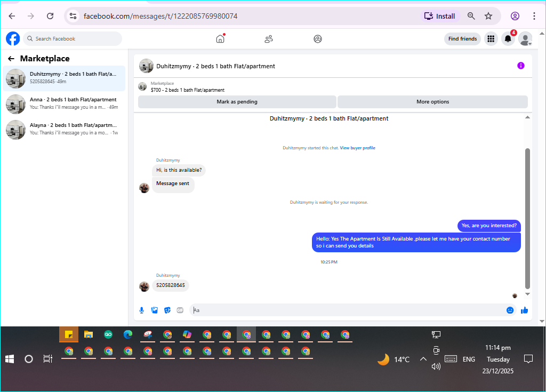The height and width of the screenshot is (392, 546).
Task: Open the weather widget showing 14°C
Action: tap(394, 359)
